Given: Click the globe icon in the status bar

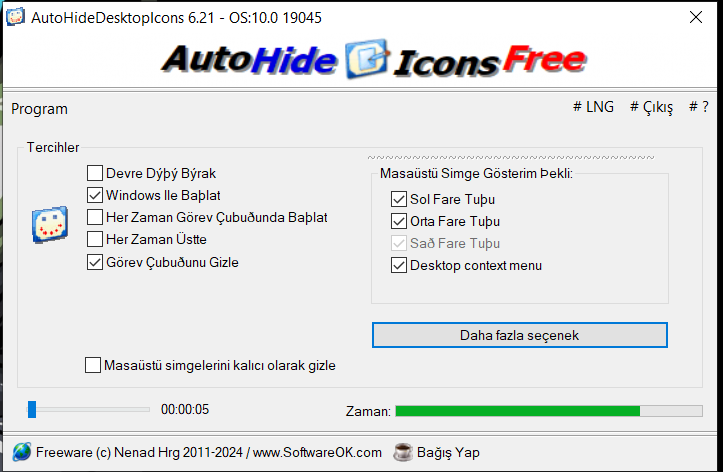Looking at the screenshot, I should click(x=21, y=452).
